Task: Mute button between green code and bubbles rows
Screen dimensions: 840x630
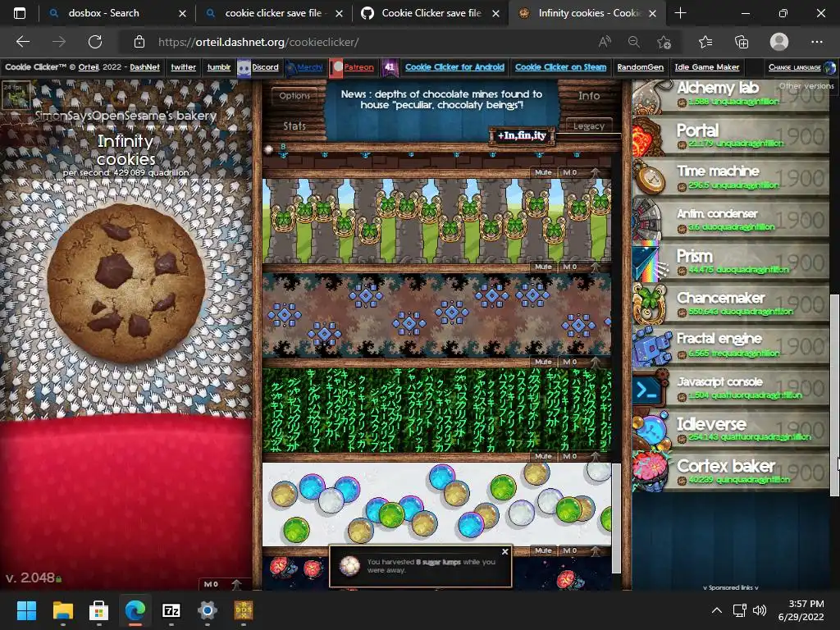Action: pyautogui.click(x=543, y=456)
